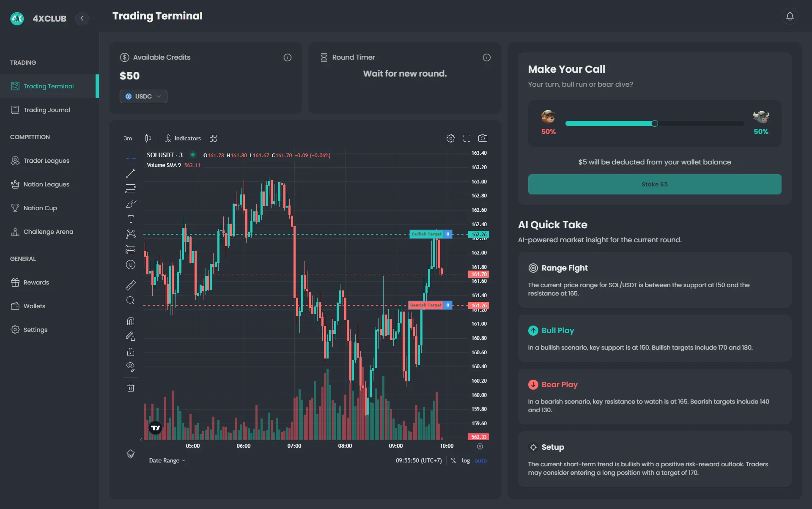
Task: Click the Stake $5 button
Action: click(654, 184)
